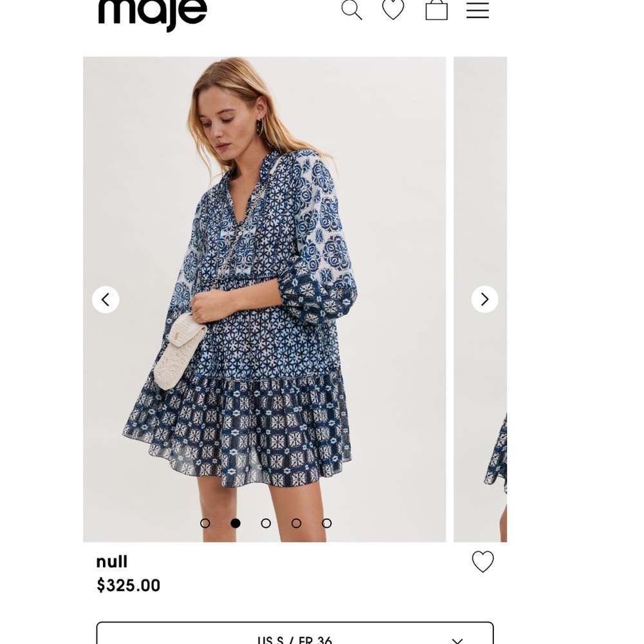Open the hamburger navigation menu

click(x=478, y=10)
